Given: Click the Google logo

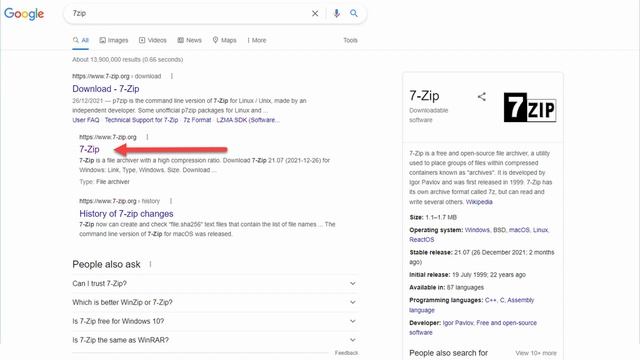Looking at the screenshot, I should pyautogui.click(x=24, y=13).
